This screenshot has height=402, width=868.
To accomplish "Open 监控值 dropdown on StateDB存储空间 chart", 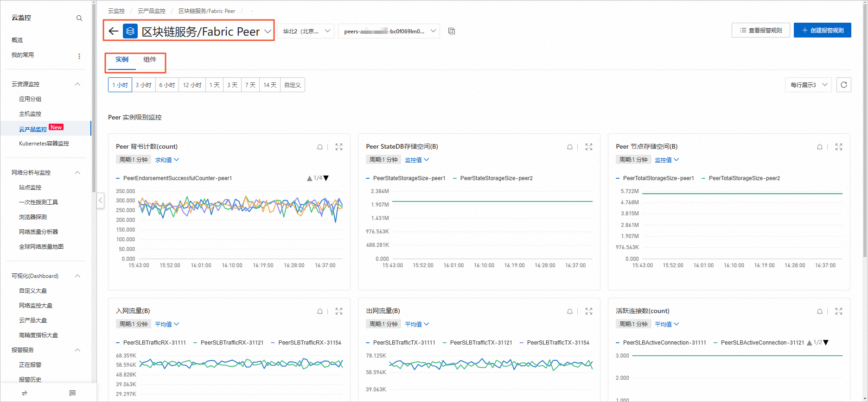I will (x=417, y=160).
